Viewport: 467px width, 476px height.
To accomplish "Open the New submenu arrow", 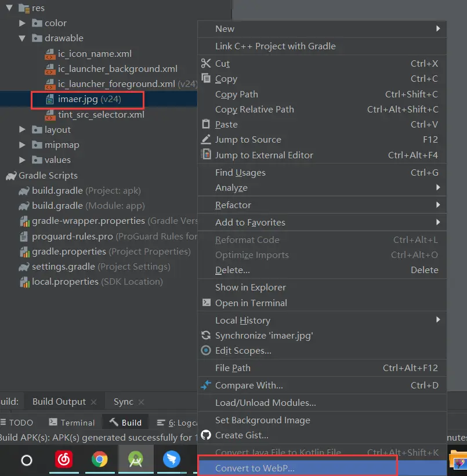I will point(438,28).
